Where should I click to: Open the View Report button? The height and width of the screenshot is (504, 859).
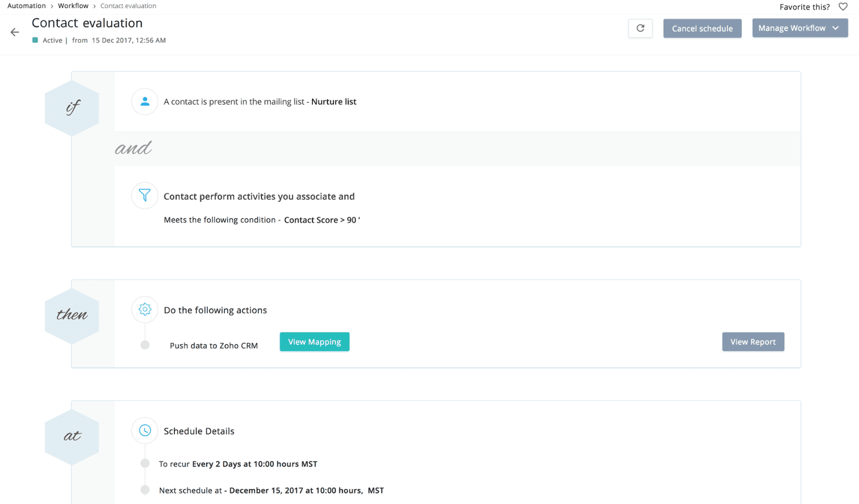[x=753, y=342]
